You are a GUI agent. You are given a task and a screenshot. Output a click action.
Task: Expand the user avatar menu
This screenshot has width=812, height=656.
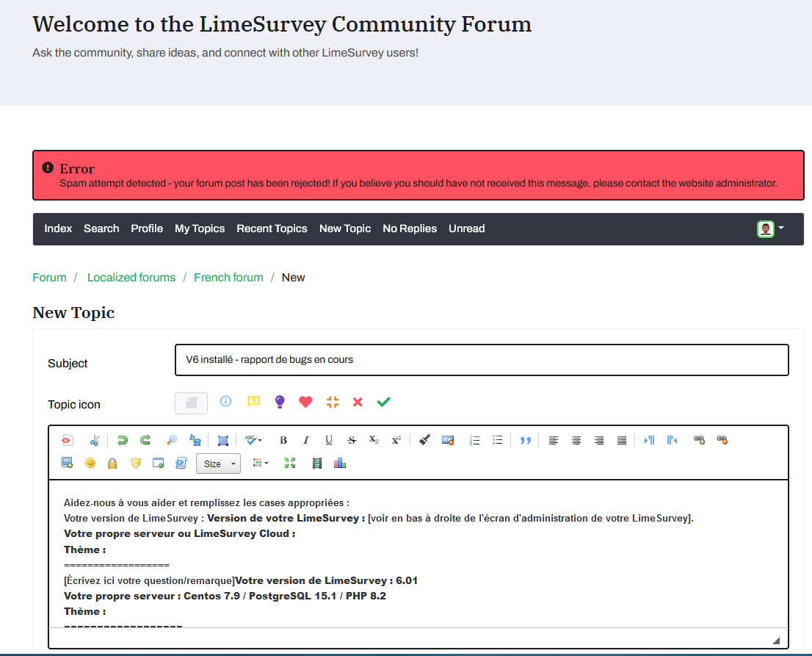coord(771,228)
